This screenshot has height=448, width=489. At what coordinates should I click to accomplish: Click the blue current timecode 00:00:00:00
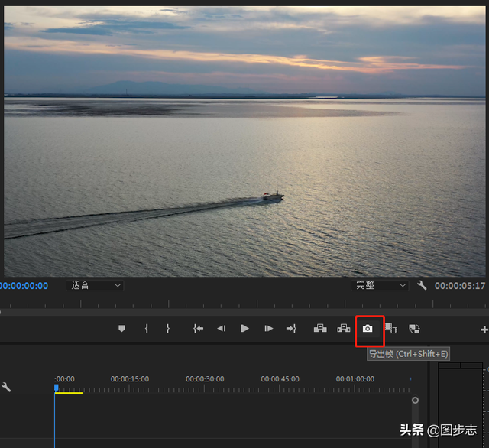[x=23, y=286]
